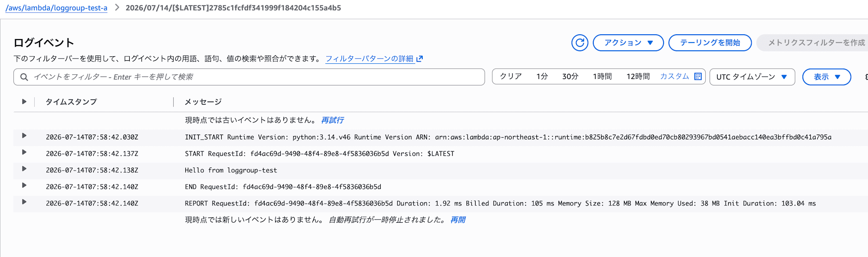Expand all rows via header triangle
The width and height of the screenshot is (868, 257).
24,102
